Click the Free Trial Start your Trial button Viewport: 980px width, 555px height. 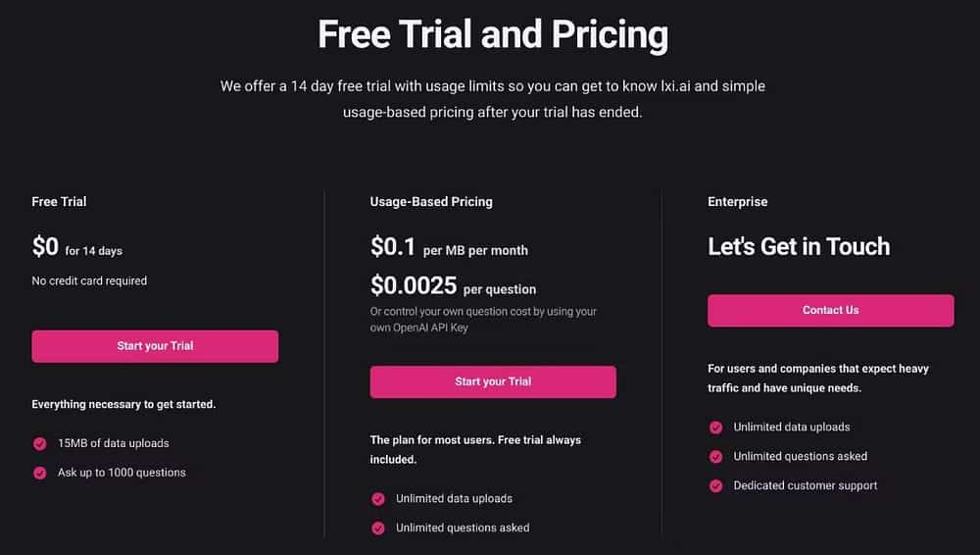155,346
